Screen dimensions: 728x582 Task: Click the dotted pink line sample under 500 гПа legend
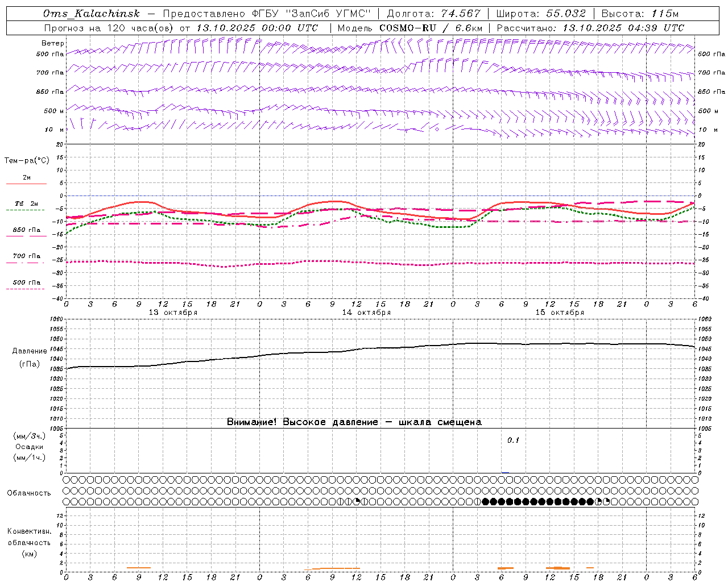pos(26,289)
